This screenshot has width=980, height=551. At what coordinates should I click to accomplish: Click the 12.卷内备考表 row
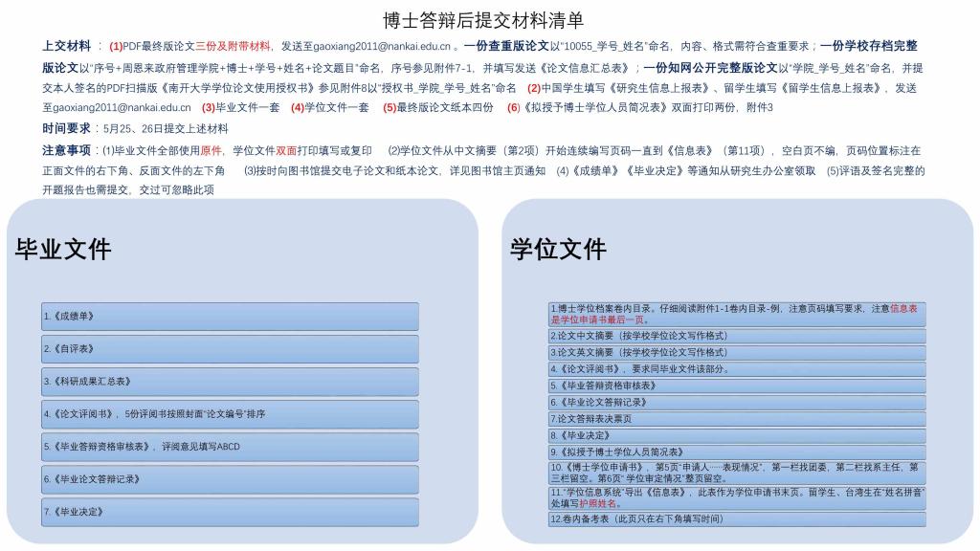coord(736,518)
